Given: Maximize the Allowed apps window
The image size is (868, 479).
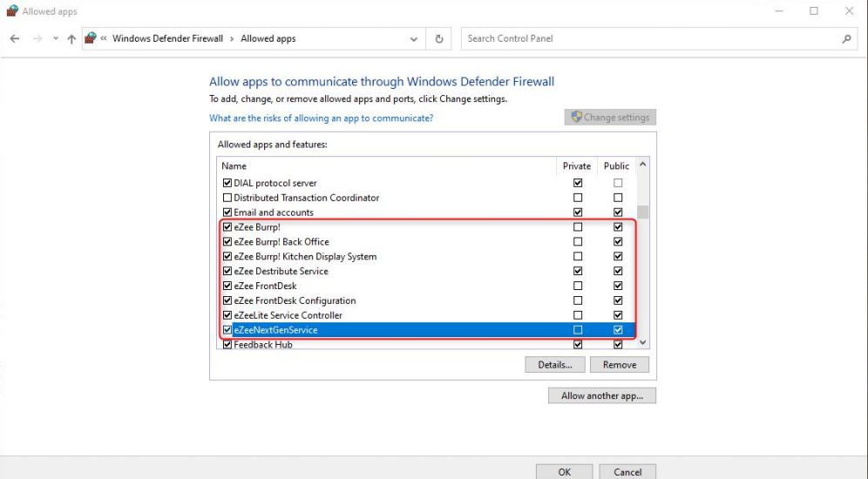Looking at the screenshot, I should [x=814, y=11].
